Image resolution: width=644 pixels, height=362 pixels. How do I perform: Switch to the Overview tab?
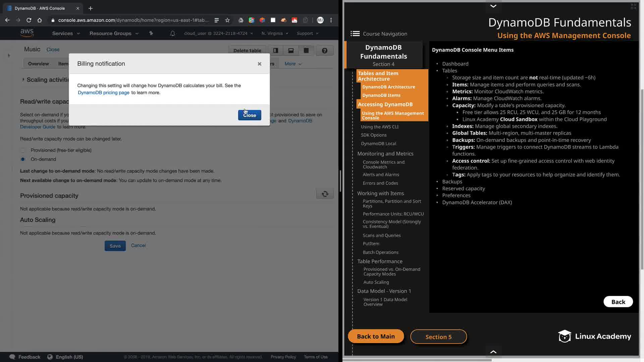[38, 64]
